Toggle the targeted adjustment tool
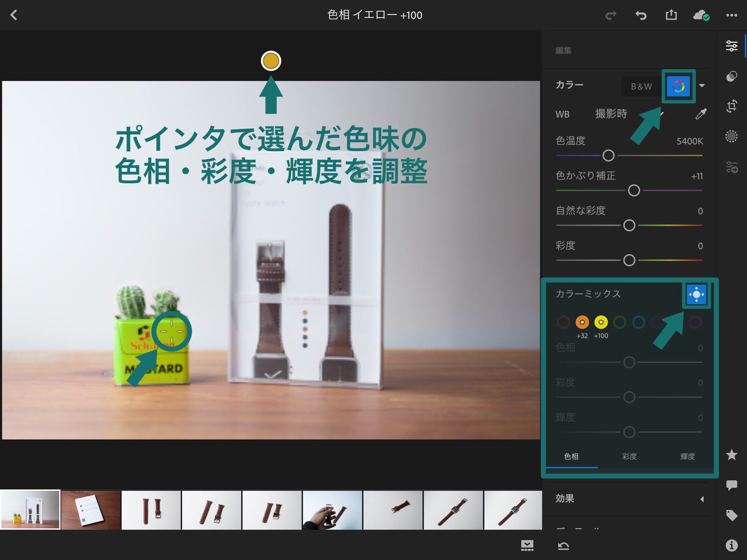747x560 pixels. 696,294
